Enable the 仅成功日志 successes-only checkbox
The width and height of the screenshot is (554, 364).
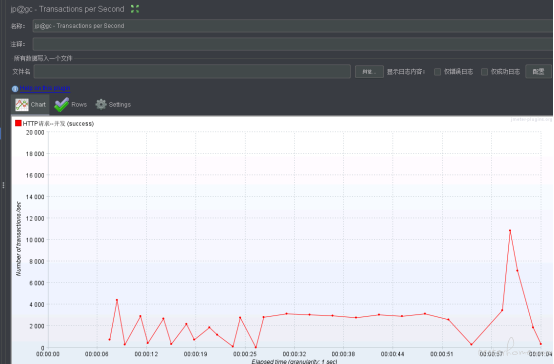click(484, 72)
